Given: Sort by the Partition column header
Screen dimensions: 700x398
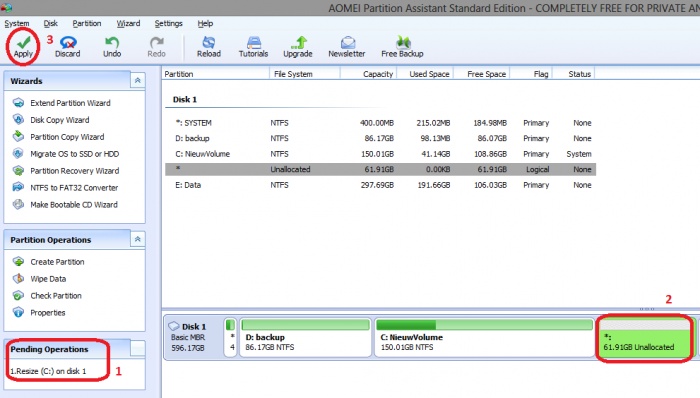Looking at the screenshot, I should click(216, 74).
